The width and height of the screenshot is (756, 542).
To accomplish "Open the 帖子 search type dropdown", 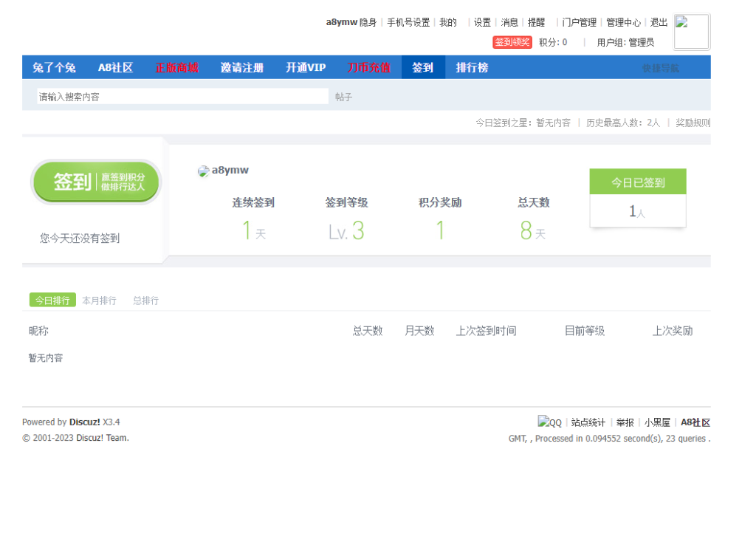I will [344, 97].
